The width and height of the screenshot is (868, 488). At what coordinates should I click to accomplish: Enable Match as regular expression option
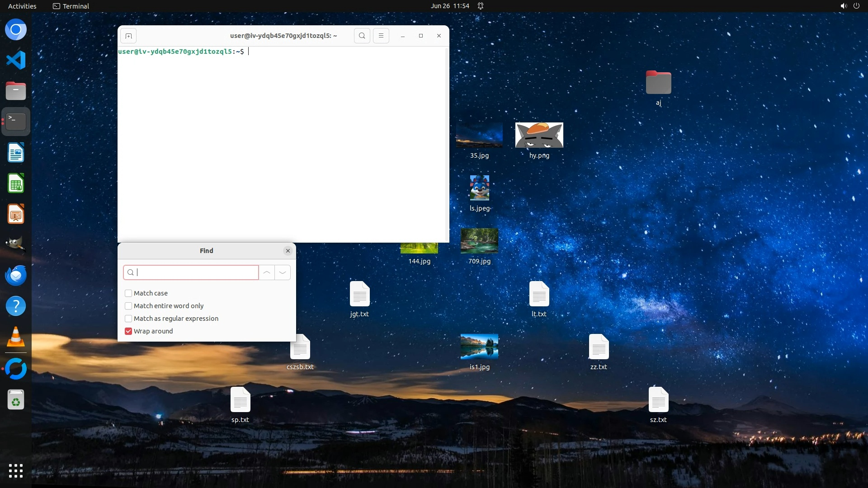(128, 319)
